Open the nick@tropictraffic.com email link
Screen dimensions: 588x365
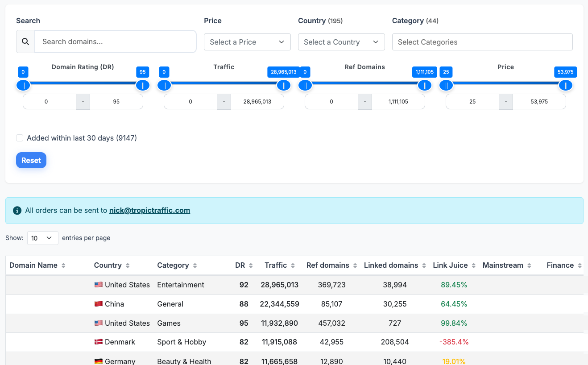click(x=149, y=210)
